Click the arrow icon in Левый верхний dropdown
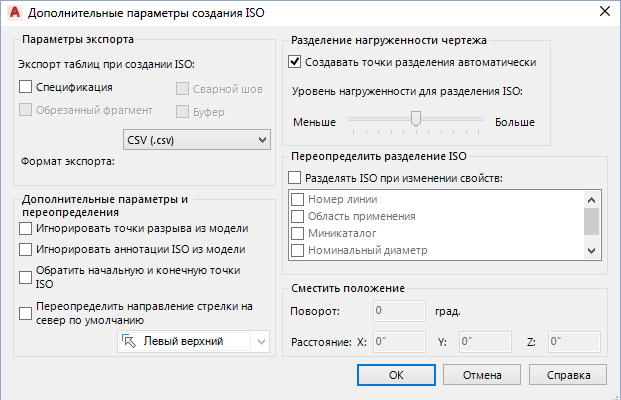This screenshot has height=400, width=621. tap(128, 342)
